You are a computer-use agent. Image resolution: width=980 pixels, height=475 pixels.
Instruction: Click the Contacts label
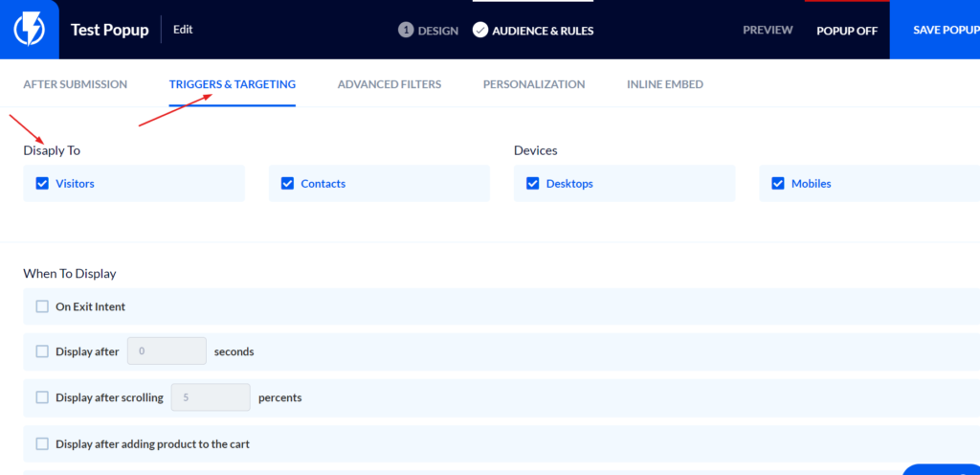[x=323, y=184]
